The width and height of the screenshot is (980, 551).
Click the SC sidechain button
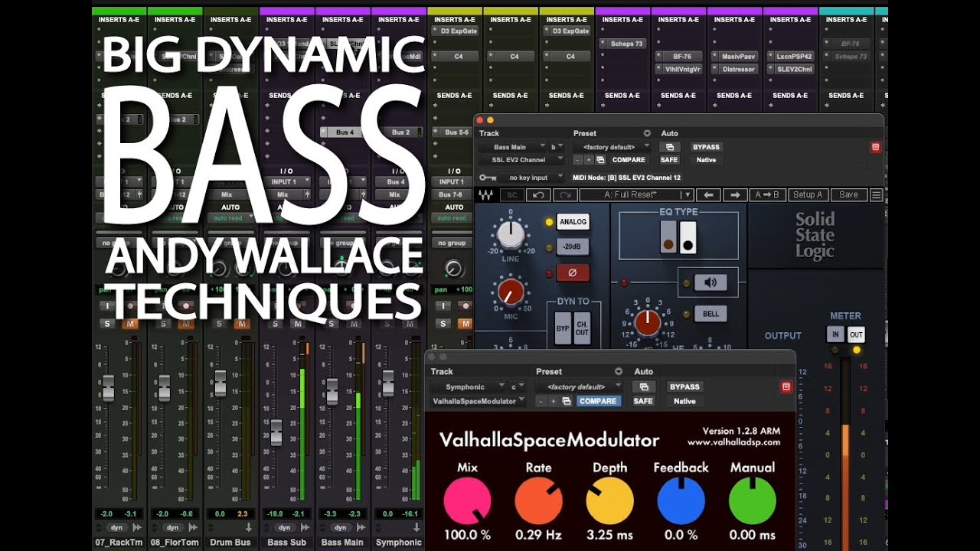click(x=512, y=195)
